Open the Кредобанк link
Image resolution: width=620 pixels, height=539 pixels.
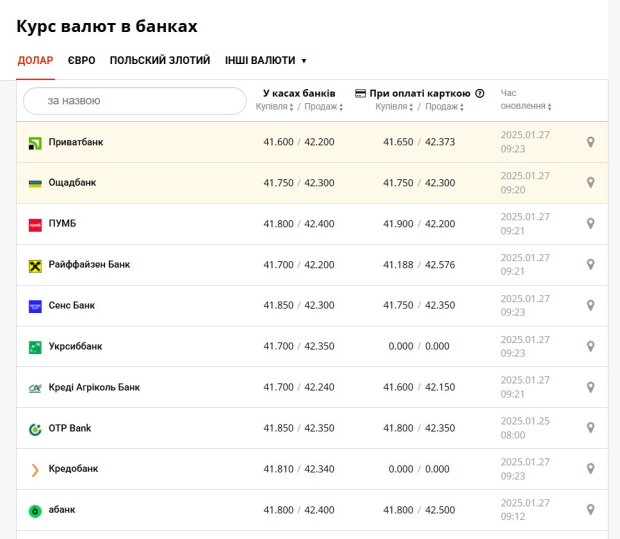[73, 469]
